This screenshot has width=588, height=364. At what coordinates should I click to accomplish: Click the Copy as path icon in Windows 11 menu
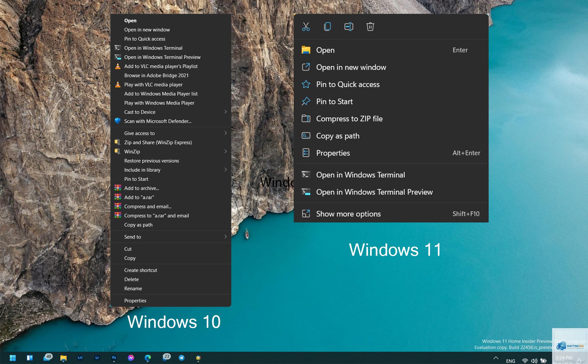tap(306, 135)
